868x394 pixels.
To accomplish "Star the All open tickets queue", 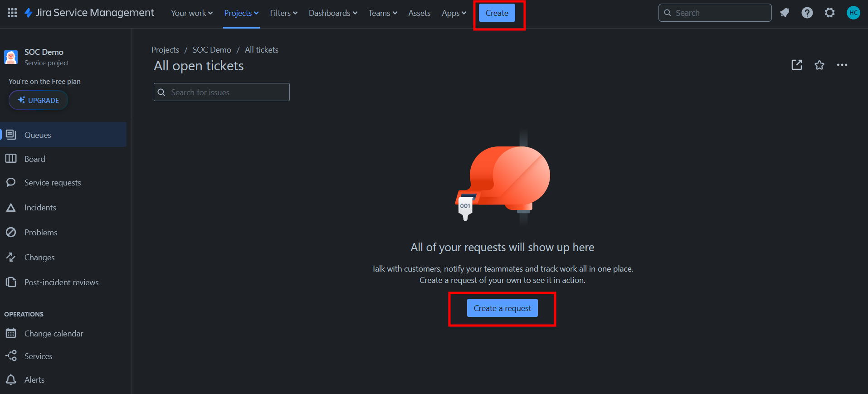I will 819,65.
